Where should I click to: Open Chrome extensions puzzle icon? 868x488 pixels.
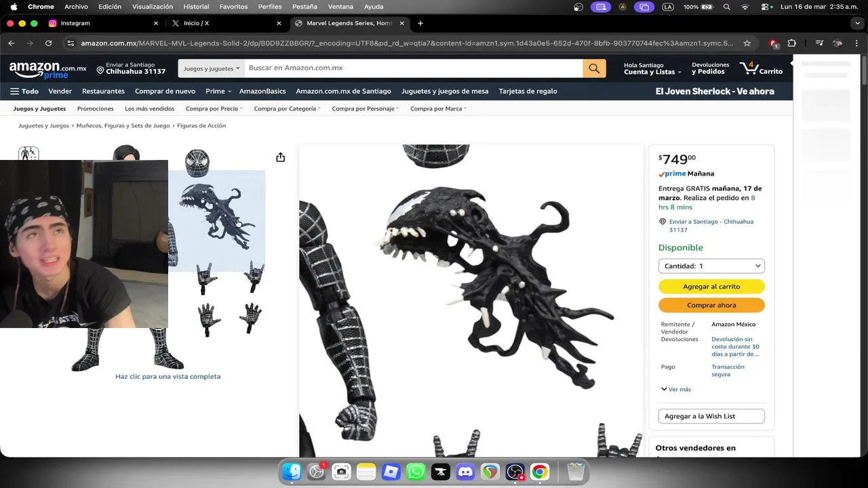click(791, 43)
